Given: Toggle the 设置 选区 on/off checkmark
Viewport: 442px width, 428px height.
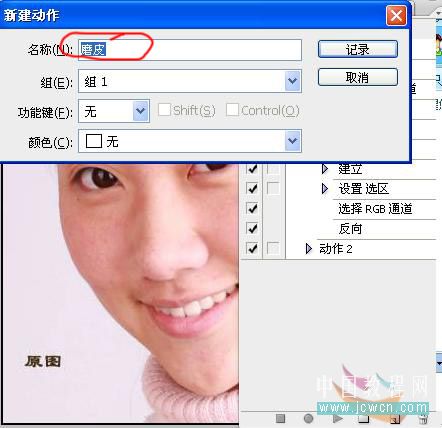Looking at the screenshot, I should (252, 189).
